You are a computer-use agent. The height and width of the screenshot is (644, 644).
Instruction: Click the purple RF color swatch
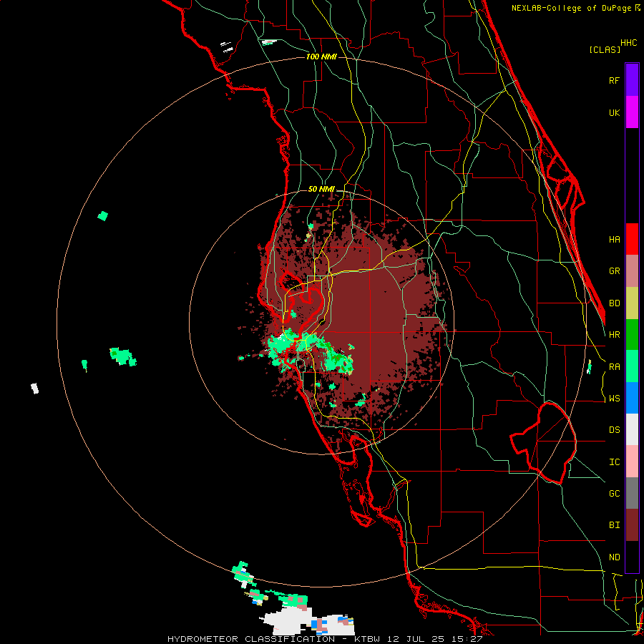[x=632, y=80]
